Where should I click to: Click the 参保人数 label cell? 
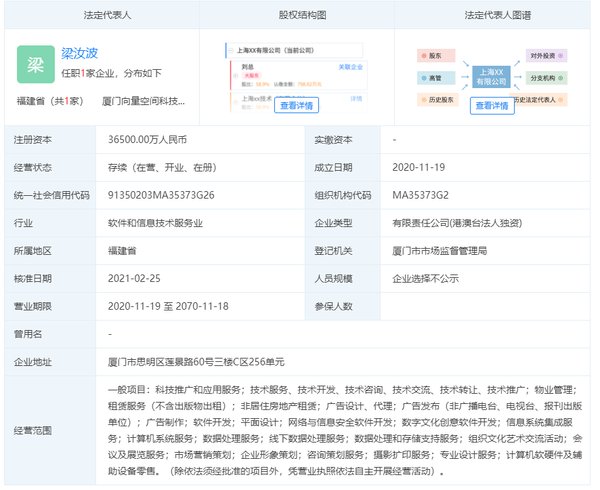342,306
